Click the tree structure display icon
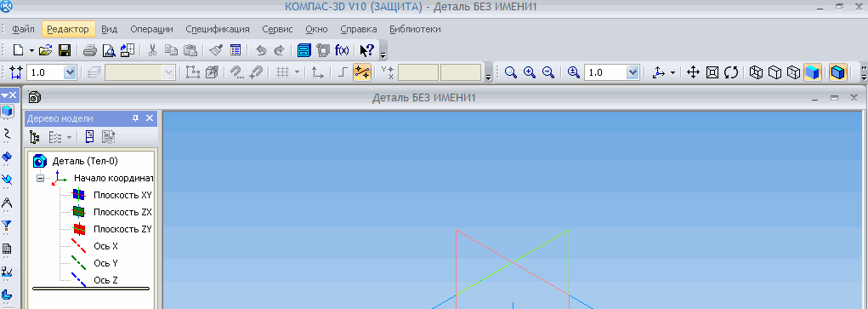 34,137
